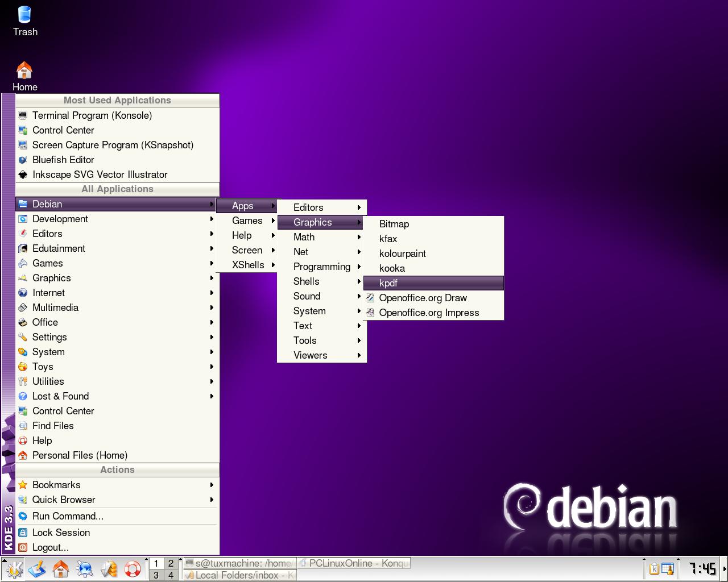Choose Lock Session from Actions
This screenshot has height=582, width=728.
117,533
